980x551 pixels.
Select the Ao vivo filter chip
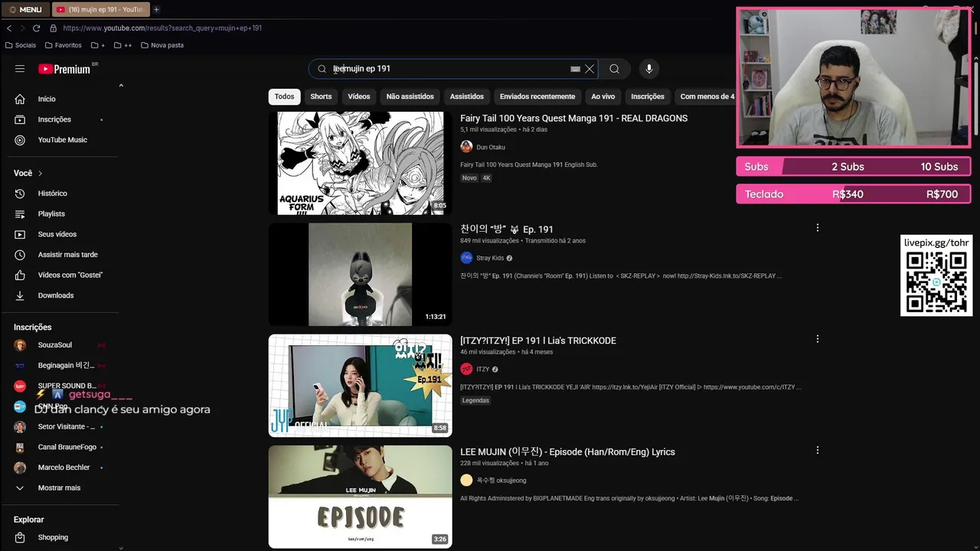(603, 96)
